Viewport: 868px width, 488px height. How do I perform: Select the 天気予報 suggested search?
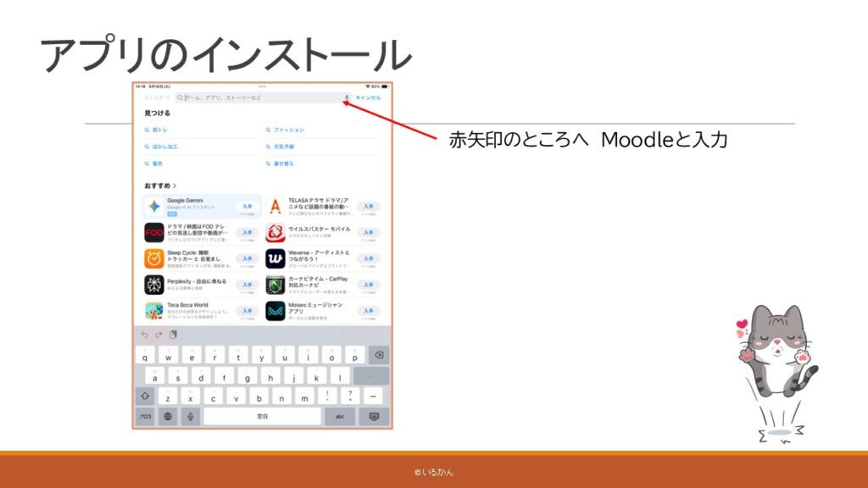[x=284, y=147]
